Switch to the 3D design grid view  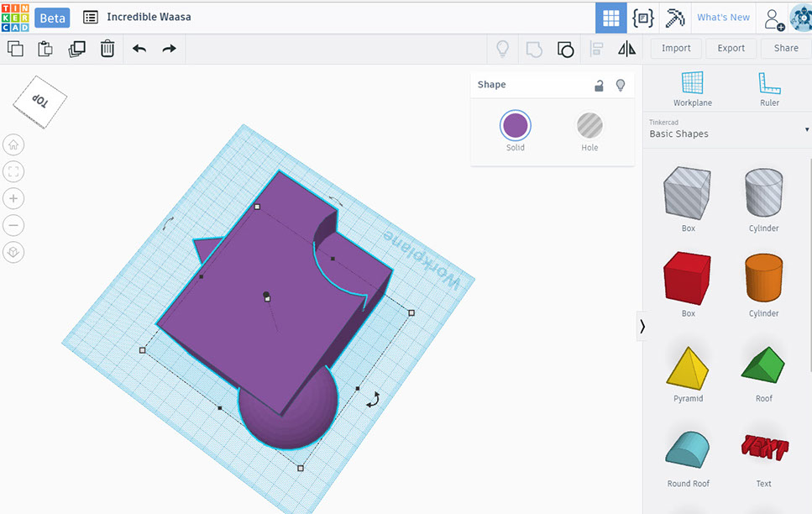(x=611, y=18)
